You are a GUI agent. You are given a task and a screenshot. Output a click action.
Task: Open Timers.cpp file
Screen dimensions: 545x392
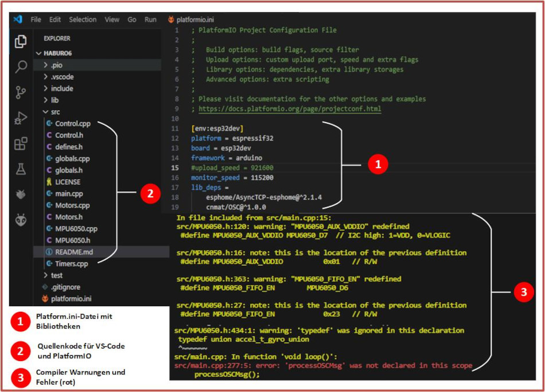point(68,264)
